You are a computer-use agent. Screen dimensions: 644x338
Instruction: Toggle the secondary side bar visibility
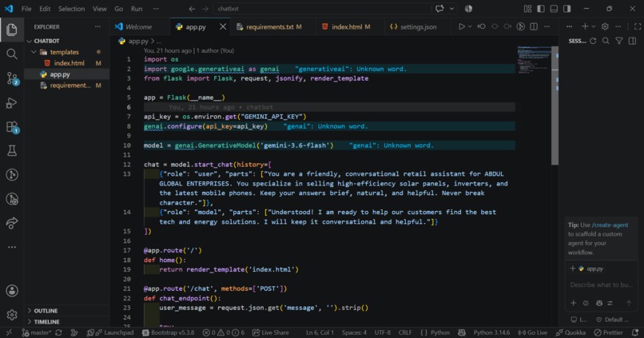tap(567, 9)
